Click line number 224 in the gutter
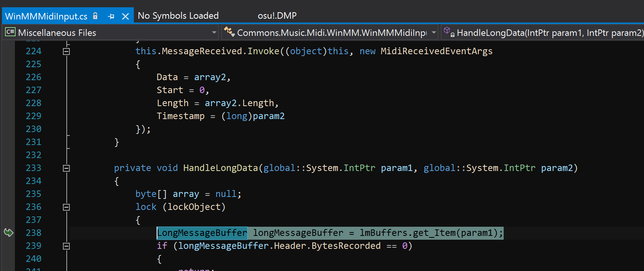This screenshot has height=271, width=644. (34, 51)
